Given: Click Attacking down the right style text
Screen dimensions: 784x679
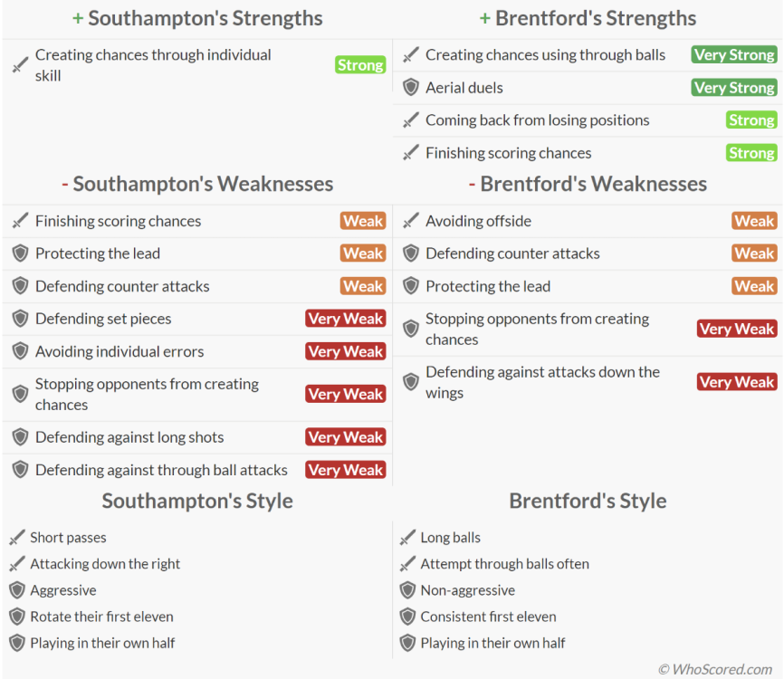Looking at the screenshot, I should pos(105,564).
